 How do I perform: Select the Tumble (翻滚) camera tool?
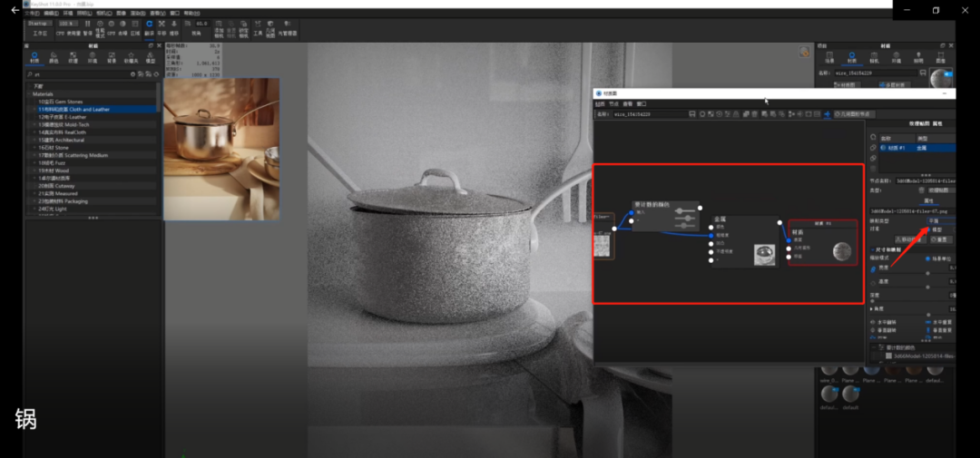click(x=149, y=27)
